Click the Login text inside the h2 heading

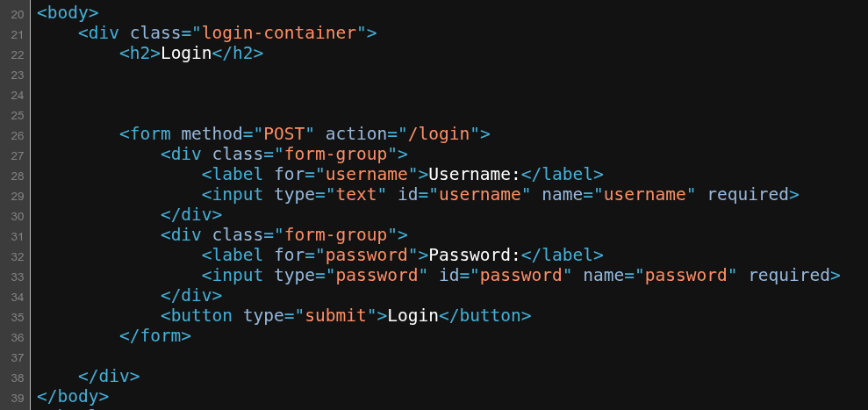pyautogui.click(x=186, y=54)
